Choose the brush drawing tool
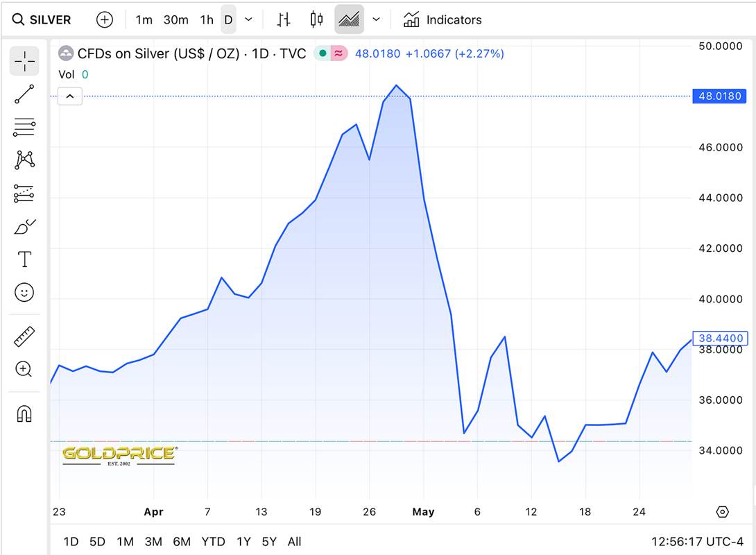 pos(24,227)
